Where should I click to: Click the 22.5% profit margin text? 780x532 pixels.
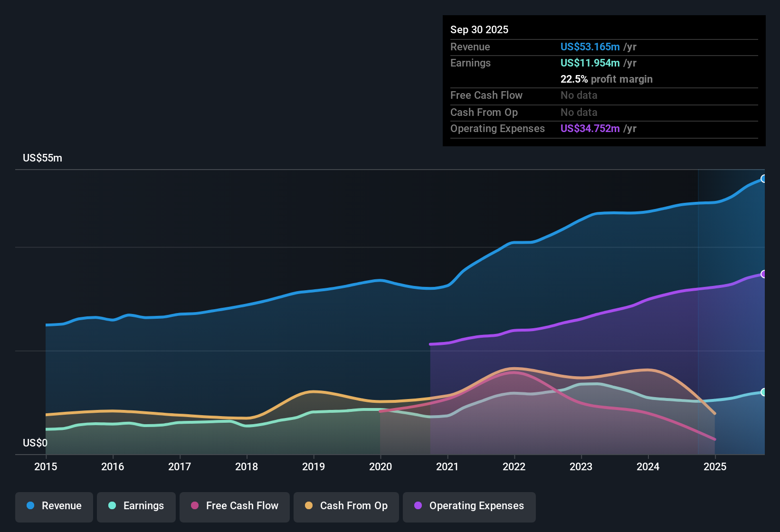pos(607,79)
